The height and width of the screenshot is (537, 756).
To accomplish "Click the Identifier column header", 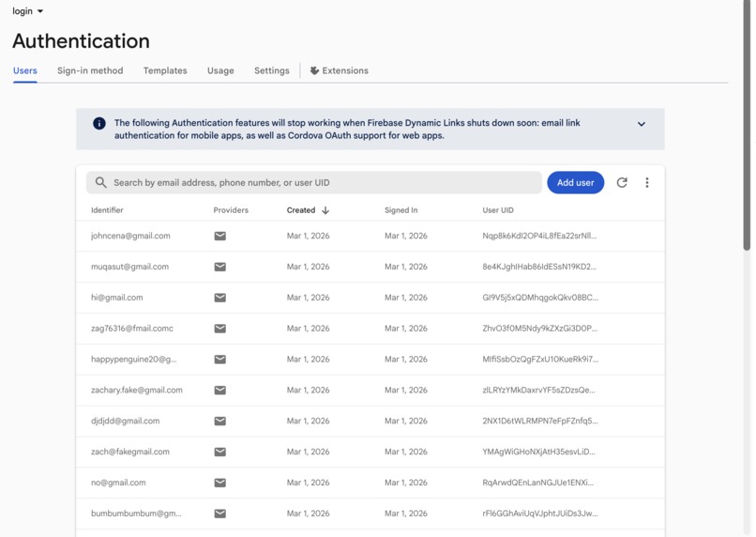I will (107, 210).
